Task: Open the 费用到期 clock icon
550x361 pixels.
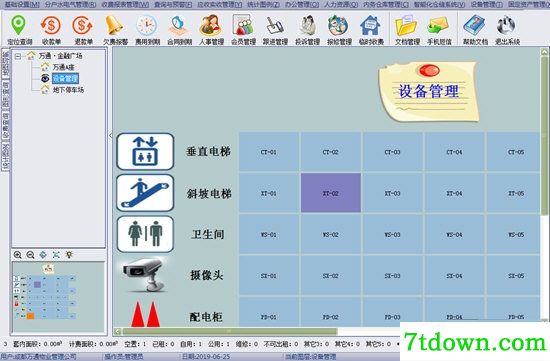Action: click(147, 29)
